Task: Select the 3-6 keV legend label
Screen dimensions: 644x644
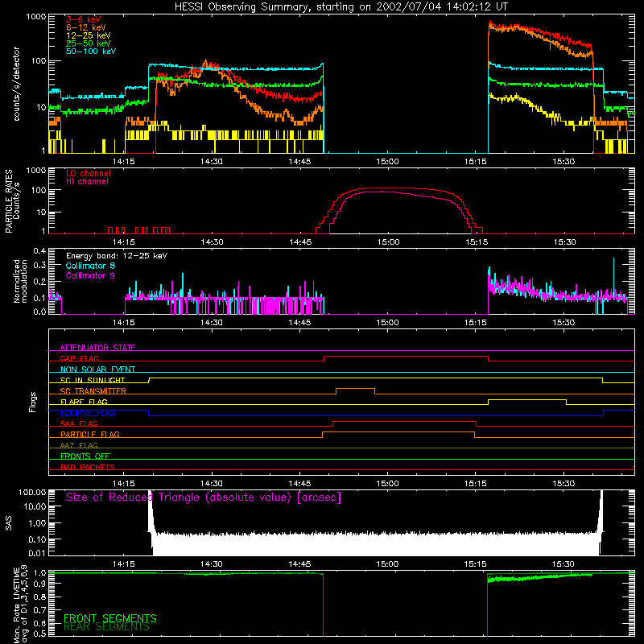Action: coord(84,19)
